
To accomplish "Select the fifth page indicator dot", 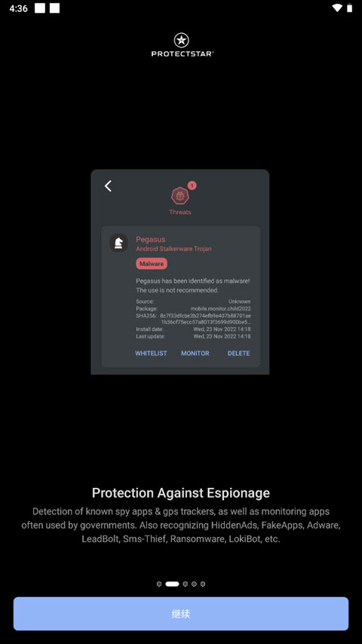I will tap(203, 584).
